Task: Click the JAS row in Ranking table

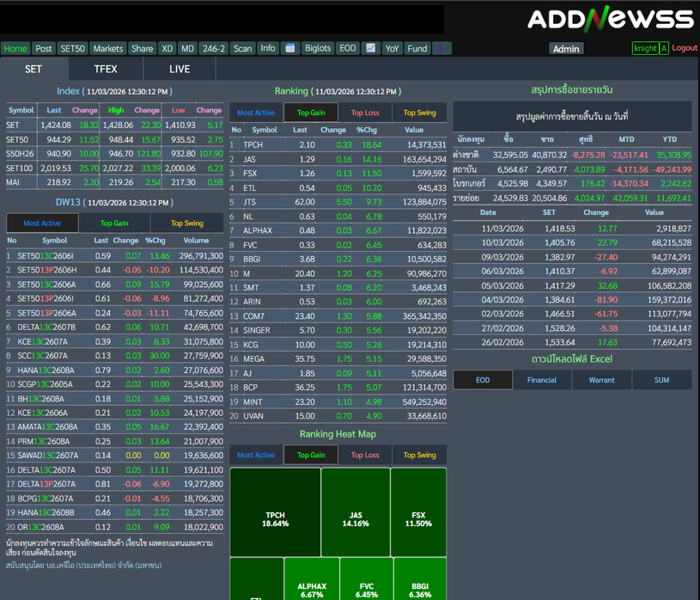Action: tap(338, 159)
